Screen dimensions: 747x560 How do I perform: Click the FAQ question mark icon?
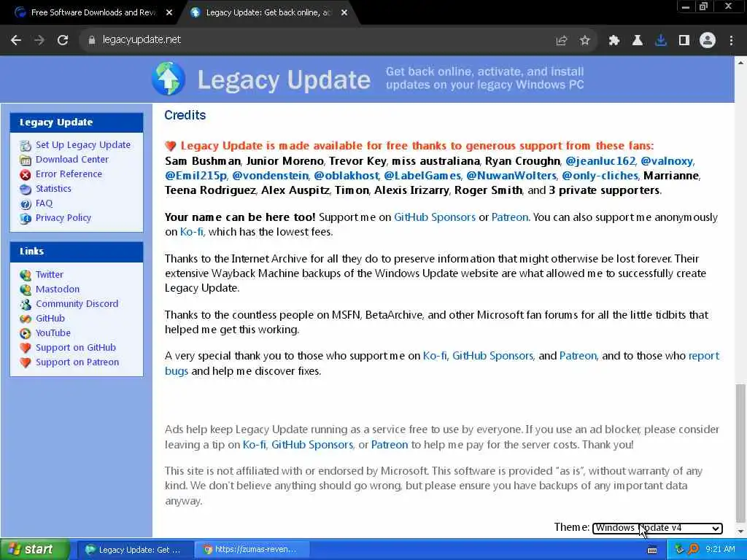pyautogui.click(x=26, y=204)
